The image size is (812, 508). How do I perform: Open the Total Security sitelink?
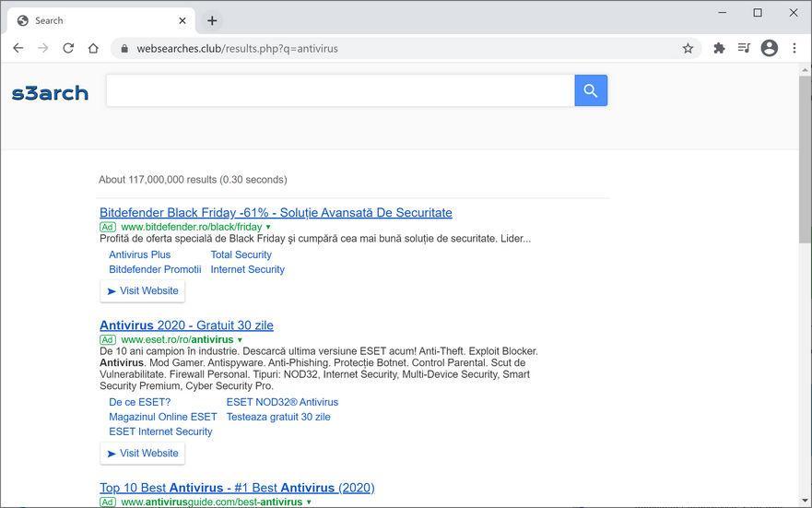241,254
